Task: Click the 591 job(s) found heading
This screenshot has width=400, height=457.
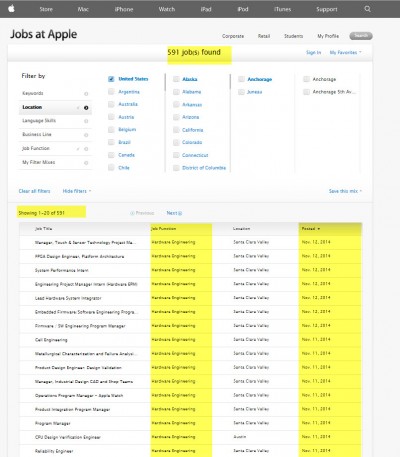Action: 194,52
